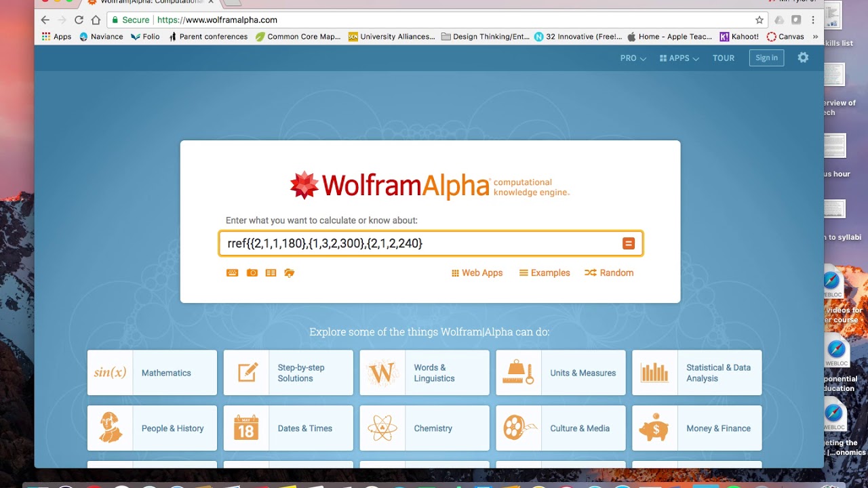Viewport: 868px width, 488px height.
Task: Select the WolframAlpha browser tab
Action: pos(149,2)
